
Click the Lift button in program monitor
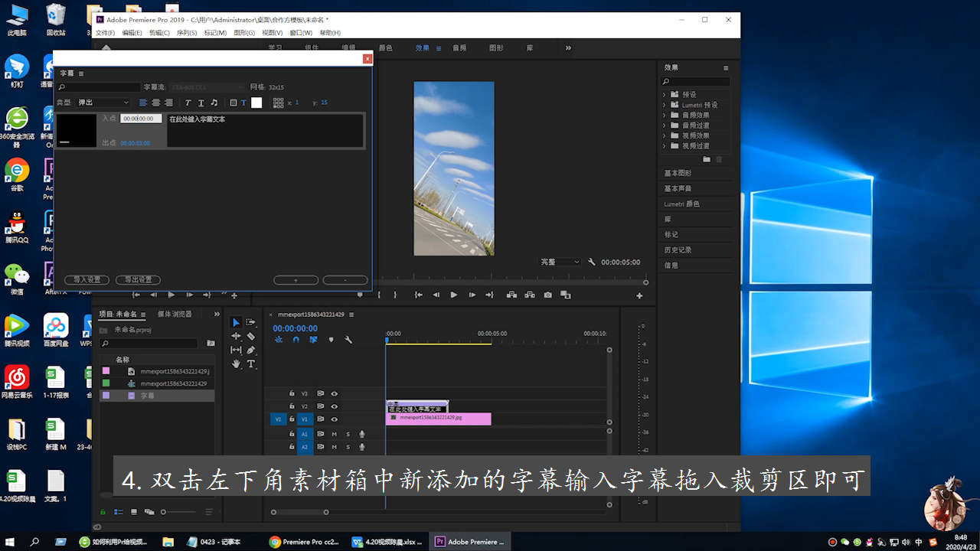tap(511, 295)
